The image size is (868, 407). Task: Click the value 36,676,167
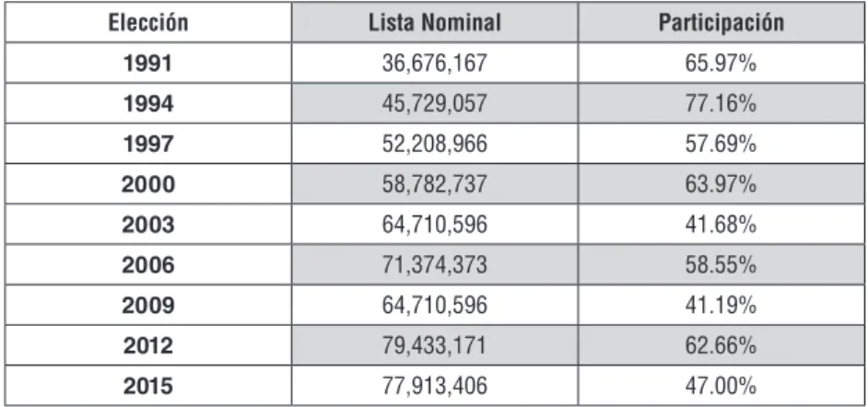435,63
